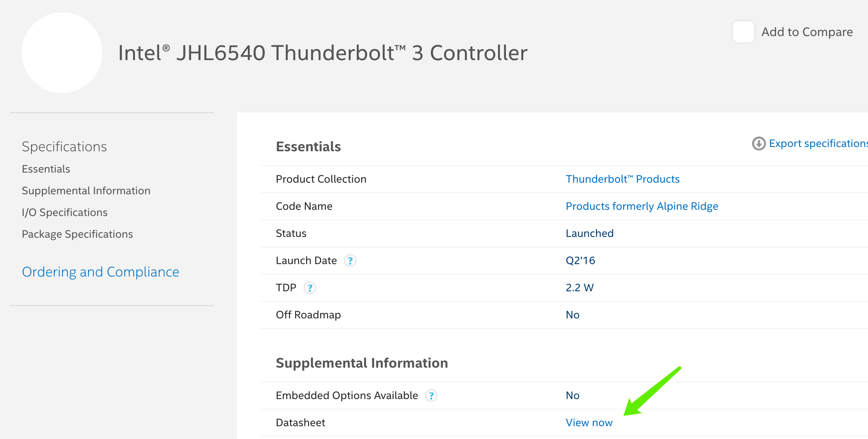Click the Export specifications download icon
Viewport: 868px width, 439px height.
coord(759,143)
